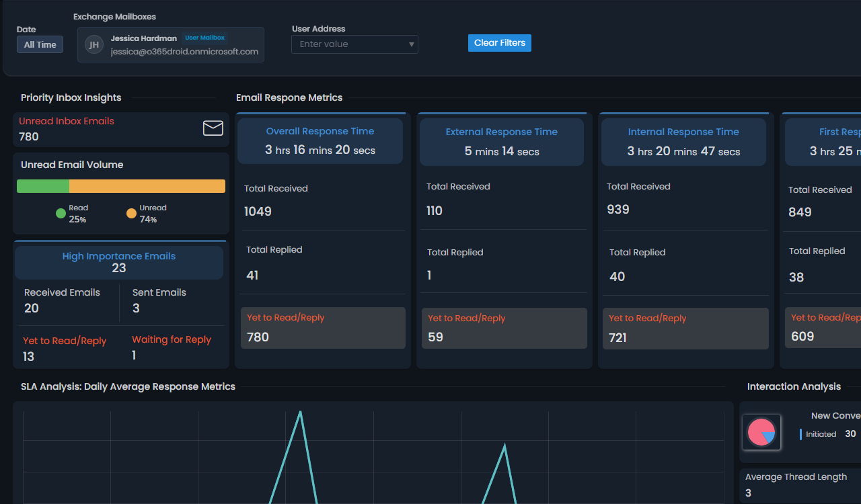Click Yet to Read/Reply 780 in Overall card
This screenshot has width=861, height=504.
click(323, 328)
